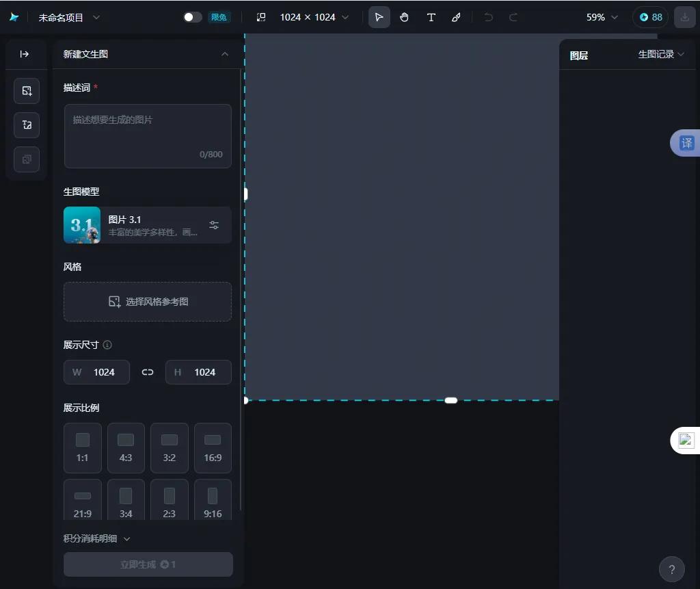Screen dimensions: 700x589
Task: Open the 59% zoom level dropdown
Action: (x=602, y=17)
